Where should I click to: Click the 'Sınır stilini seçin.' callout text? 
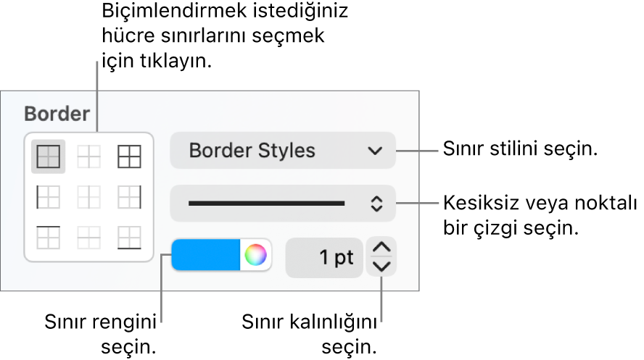coord(520,148)
